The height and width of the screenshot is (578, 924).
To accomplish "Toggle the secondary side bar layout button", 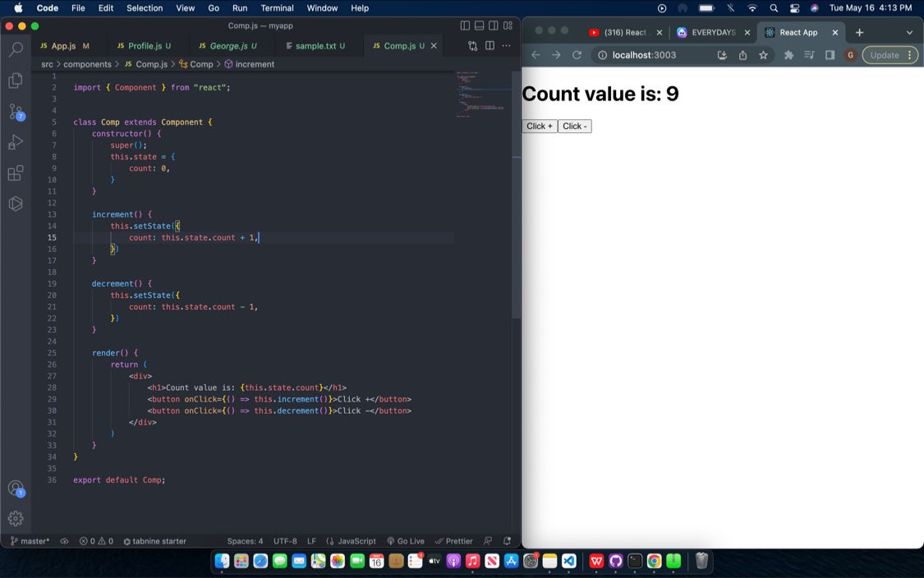I will tap(494, 25).
